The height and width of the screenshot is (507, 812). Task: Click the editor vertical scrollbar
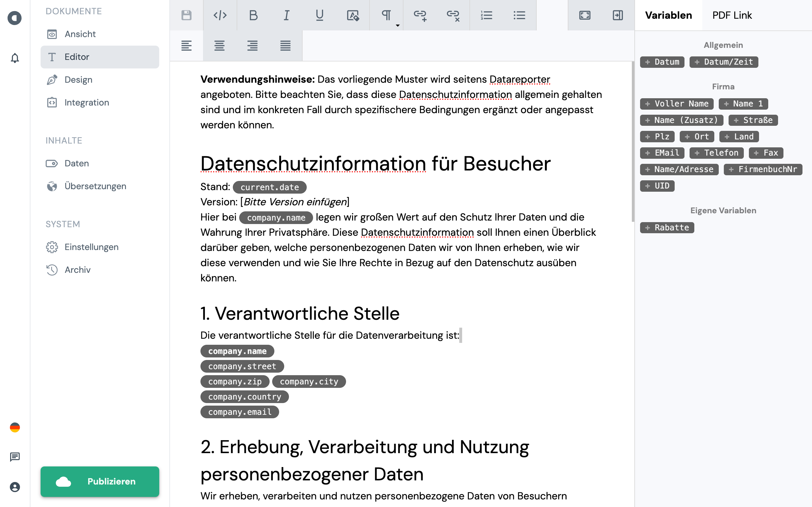tap(633, 141)
